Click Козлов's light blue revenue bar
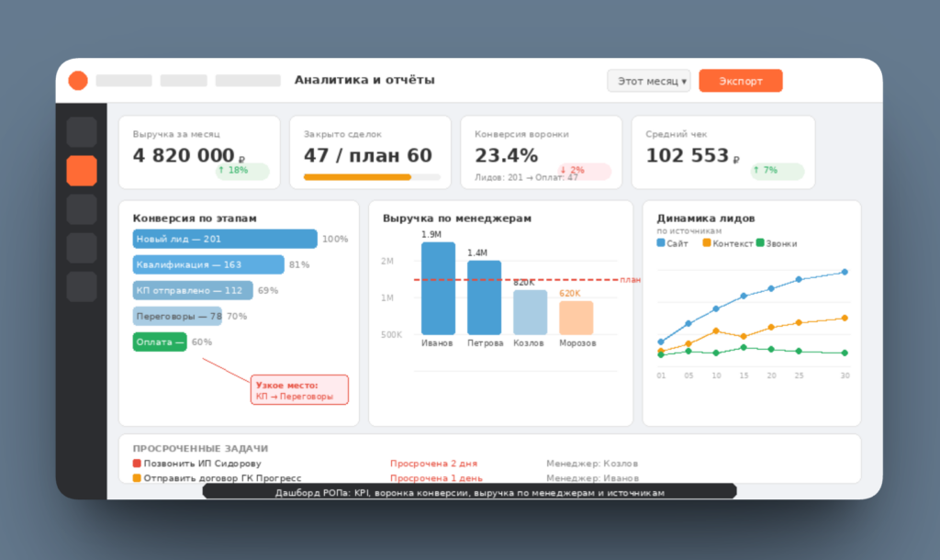The width and height of the screenshot is (940, 560). [530, 312]
